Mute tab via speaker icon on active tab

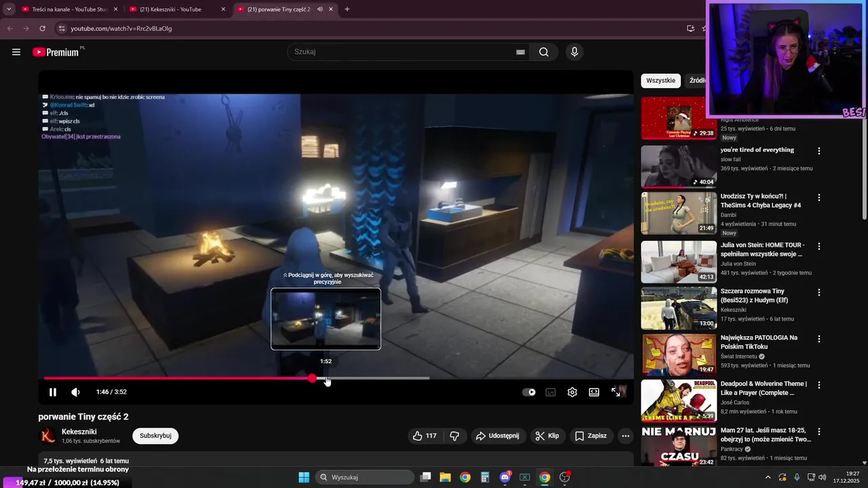tap(319, 9)
